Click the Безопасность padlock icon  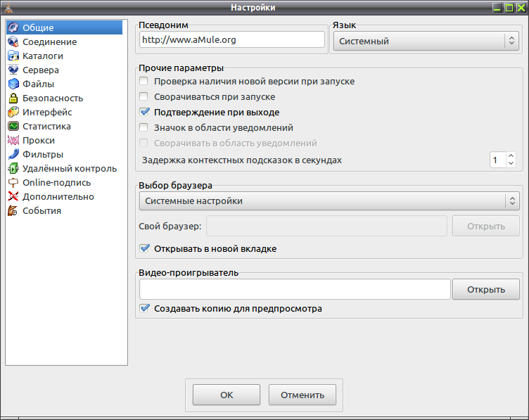click(x=13, y=98)
